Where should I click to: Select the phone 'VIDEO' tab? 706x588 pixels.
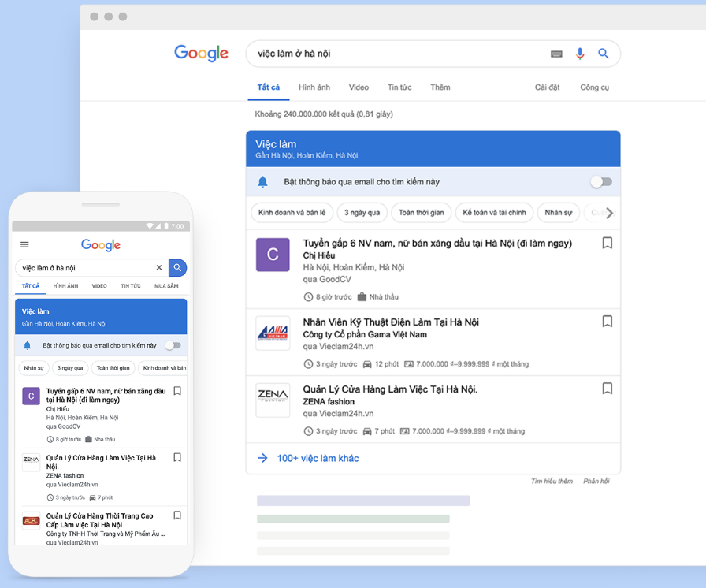[99, 286]
